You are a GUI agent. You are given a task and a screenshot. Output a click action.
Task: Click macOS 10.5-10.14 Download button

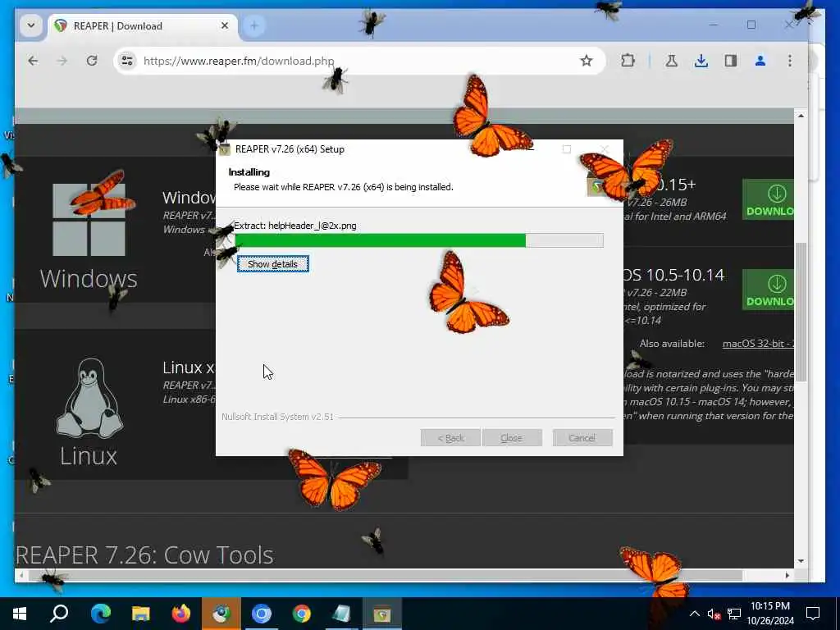[x=768, y=290]
